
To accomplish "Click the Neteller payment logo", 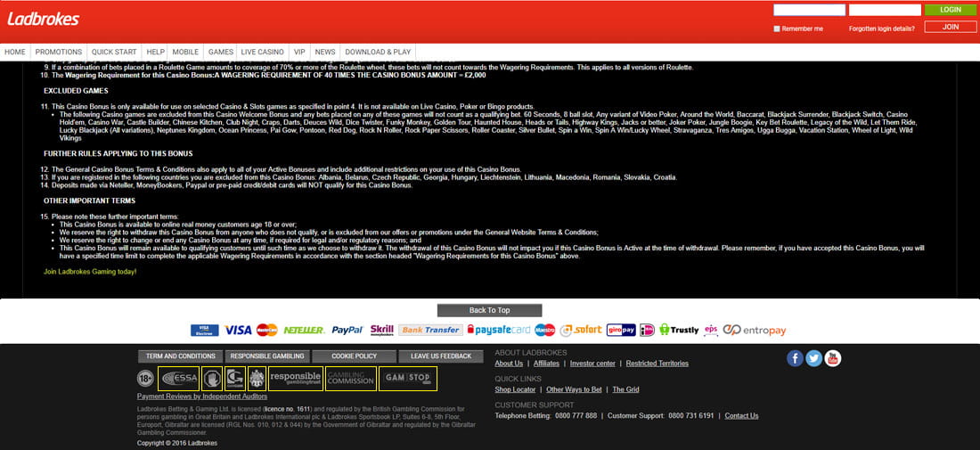I will pyautogui.click(x=304, y=330).
